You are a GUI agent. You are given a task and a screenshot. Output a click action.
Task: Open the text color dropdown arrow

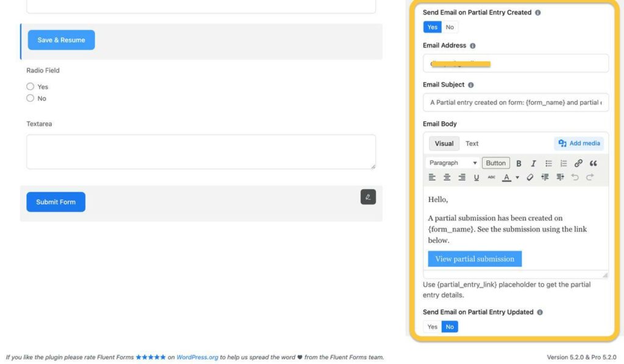coord(517,178)
